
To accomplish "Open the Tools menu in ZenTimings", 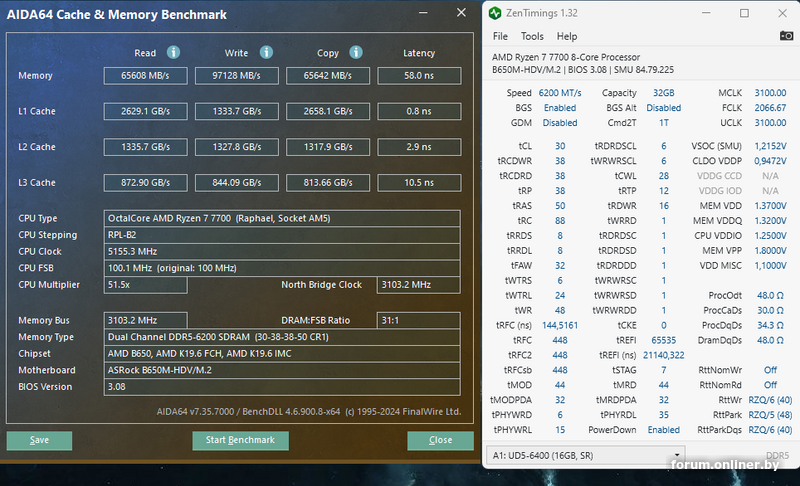I will point(532,36).
